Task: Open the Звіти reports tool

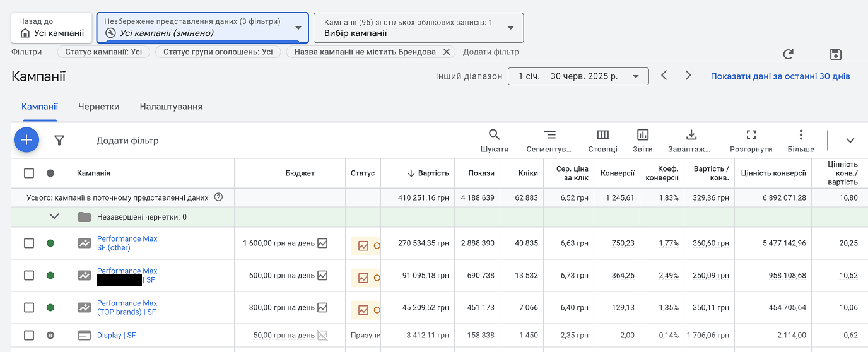Action: tap(643, 140)
